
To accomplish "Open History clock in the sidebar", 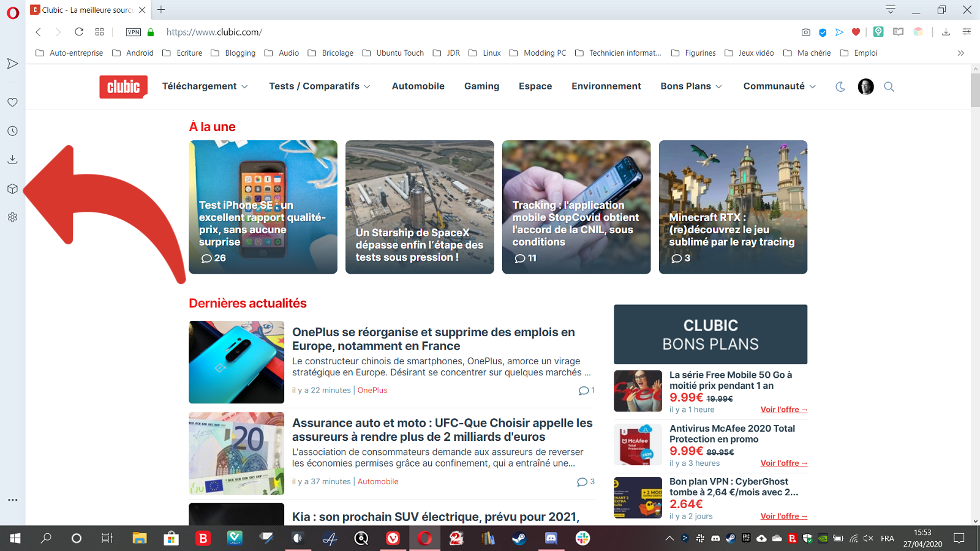I will (12, 131).
